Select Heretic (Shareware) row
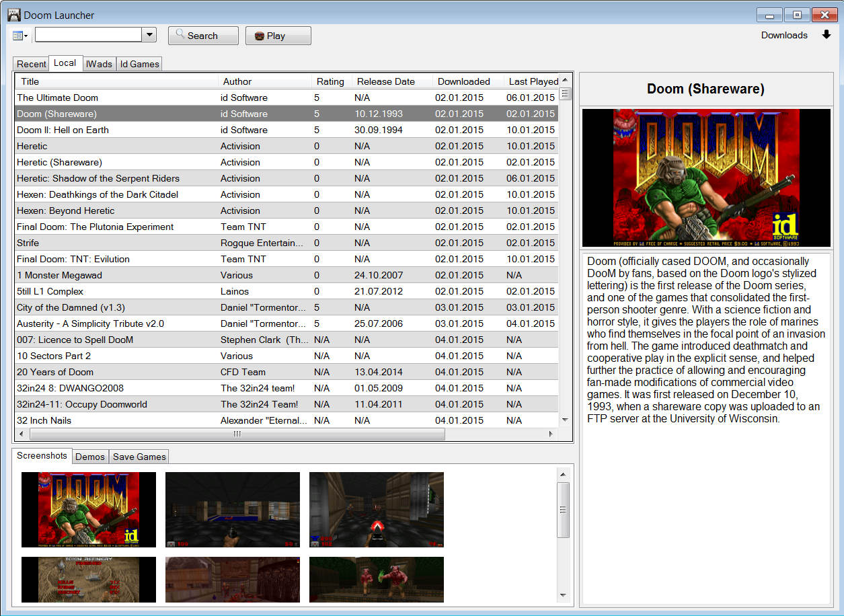The image size is (844, 616). [x=287, y=162]
